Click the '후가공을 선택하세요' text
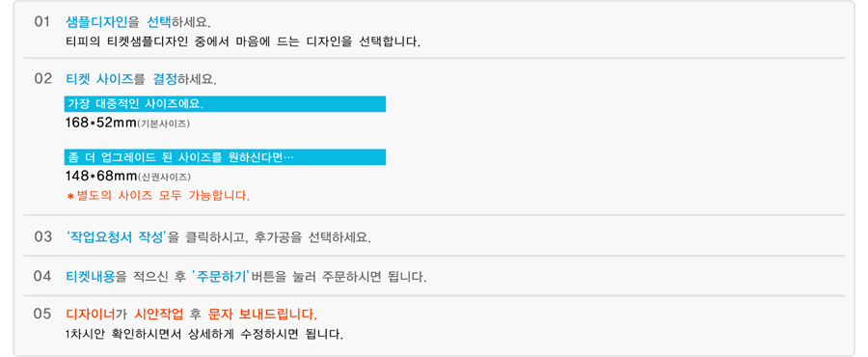The width and height of the screenshot is (868, 357). point(312,237)
